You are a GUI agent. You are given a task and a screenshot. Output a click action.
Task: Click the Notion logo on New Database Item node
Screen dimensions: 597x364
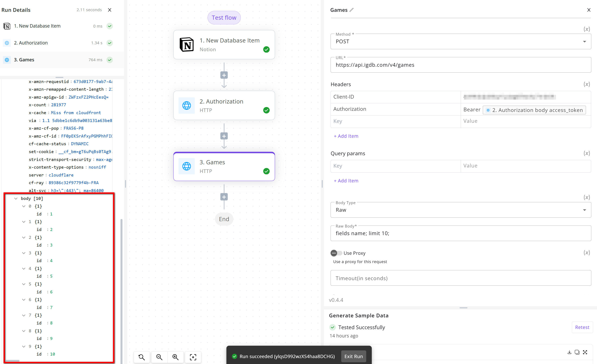click(186, 44)
